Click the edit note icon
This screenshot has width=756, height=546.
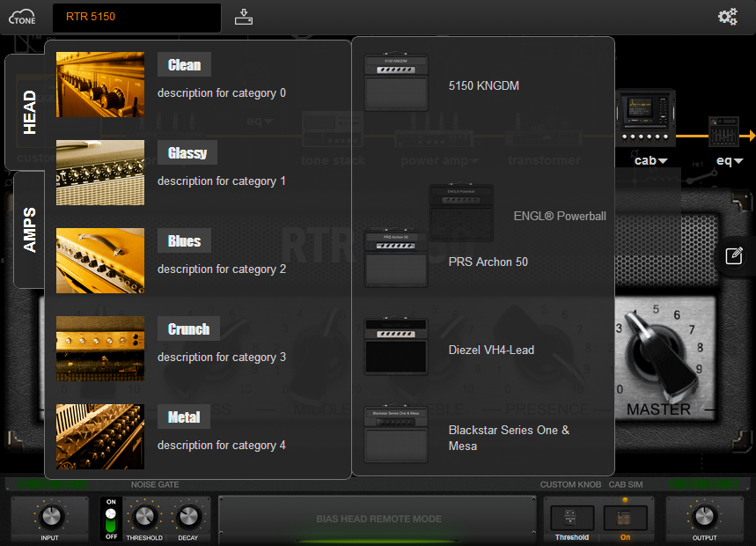734,255
